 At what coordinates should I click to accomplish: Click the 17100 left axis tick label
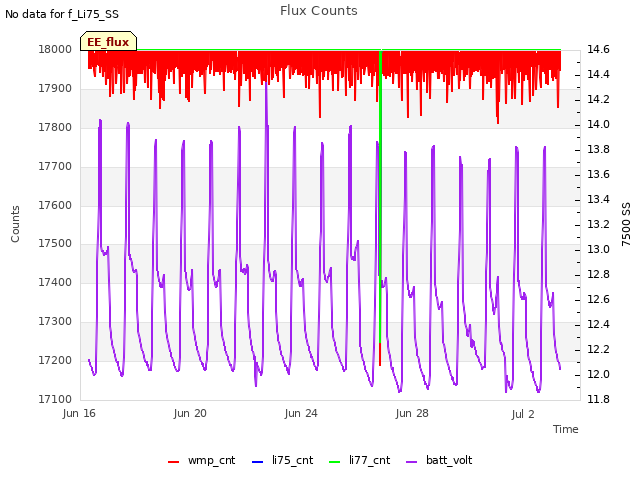(x=55, y=399)
